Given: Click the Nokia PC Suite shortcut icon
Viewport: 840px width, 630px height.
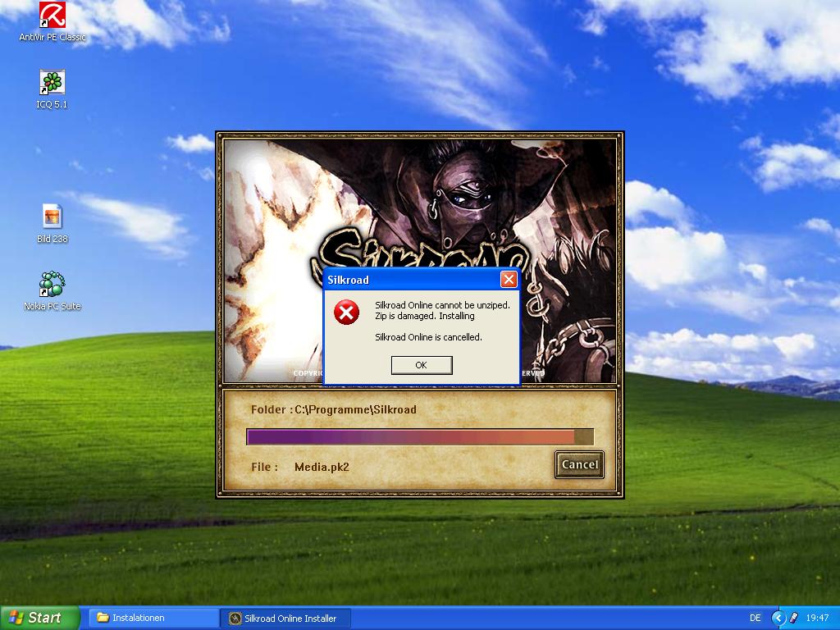Looking at the screenshot, I should pos(52,285).
